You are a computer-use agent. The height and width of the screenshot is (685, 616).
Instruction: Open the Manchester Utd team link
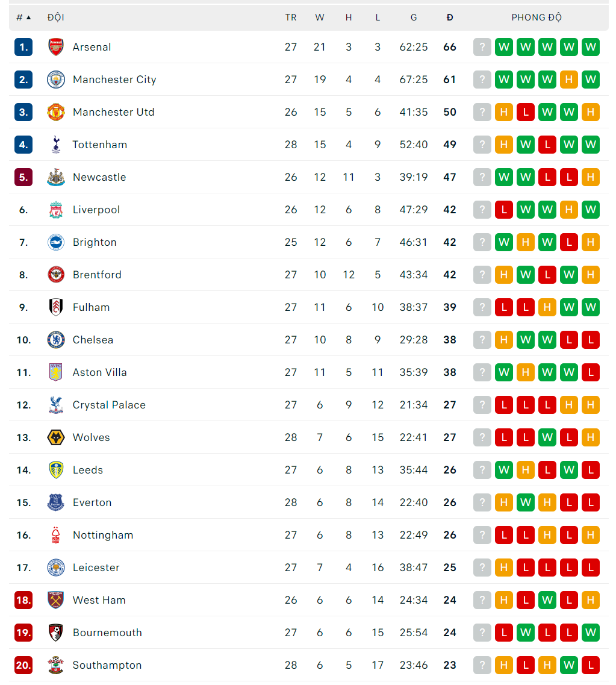point(113,112)
